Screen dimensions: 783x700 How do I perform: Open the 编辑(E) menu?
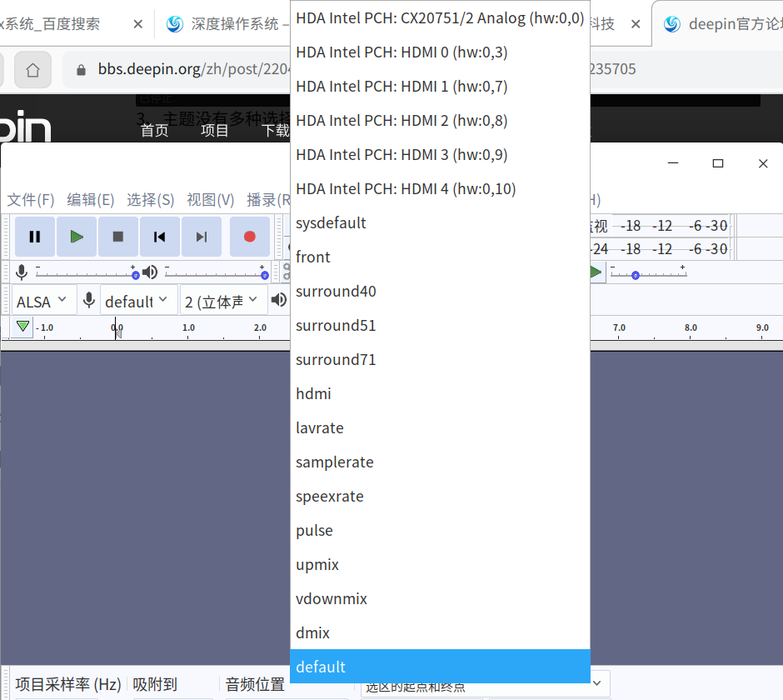point(91,200)
